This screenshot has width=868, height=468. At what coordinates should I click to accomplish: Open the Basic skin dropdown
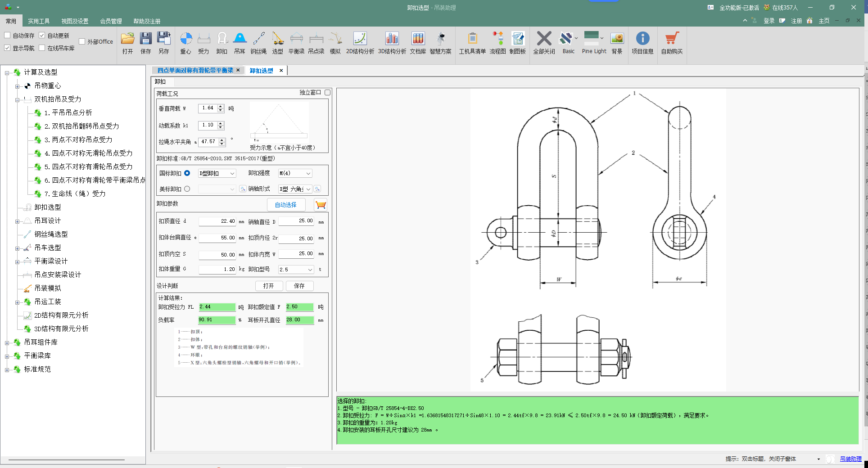(576, 38)
